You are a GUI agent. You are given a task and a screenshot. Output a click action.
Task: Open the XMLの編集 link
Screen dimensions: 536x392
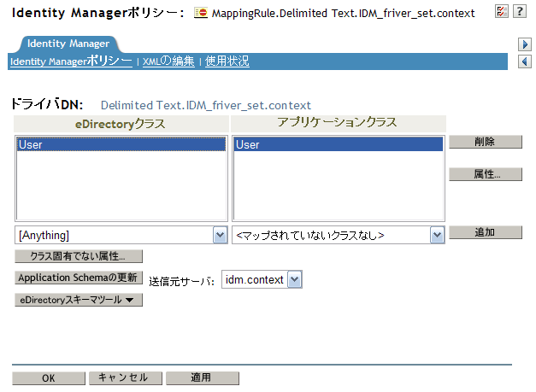point(168,61)
